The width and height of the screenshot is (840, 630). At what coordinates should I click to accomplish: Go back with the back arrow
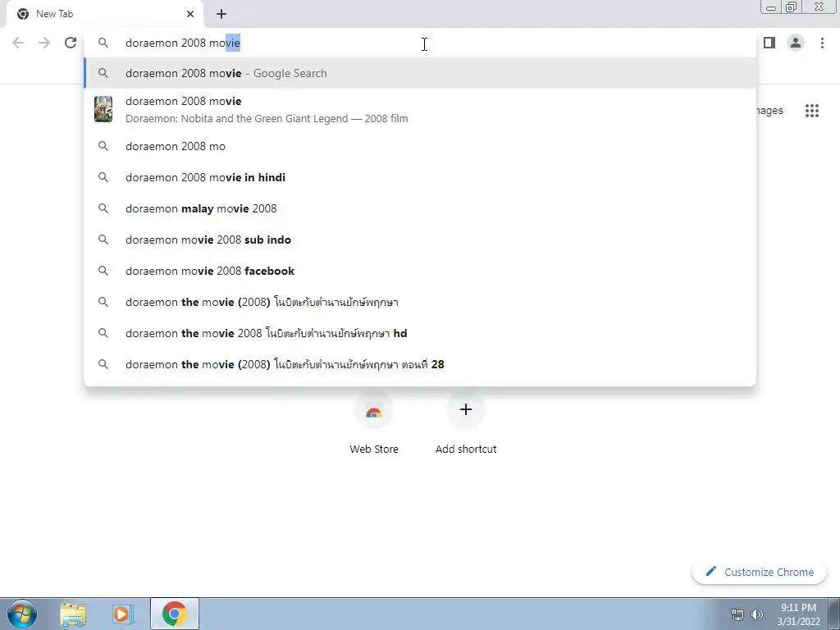[18, 43]
